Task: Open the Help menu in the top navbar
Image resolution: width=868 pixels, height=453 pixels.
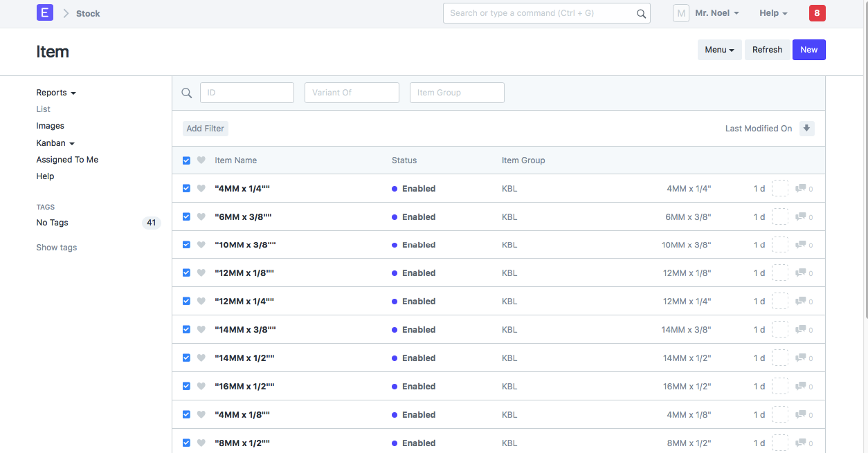Action: point(772,12)
